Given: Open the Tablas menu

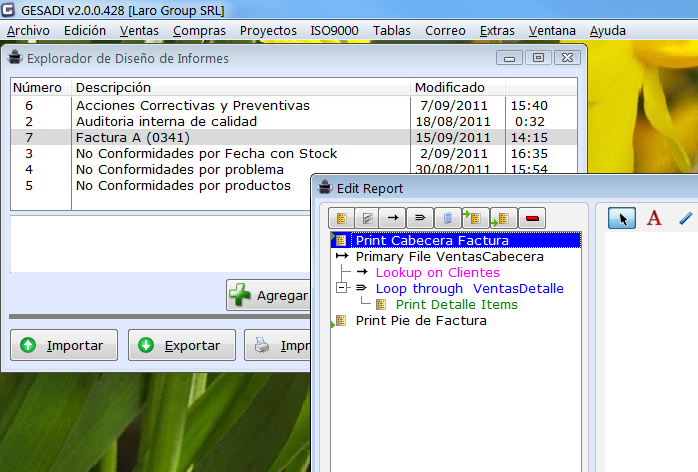Looking at the screenshot, I should coord(392,31).
